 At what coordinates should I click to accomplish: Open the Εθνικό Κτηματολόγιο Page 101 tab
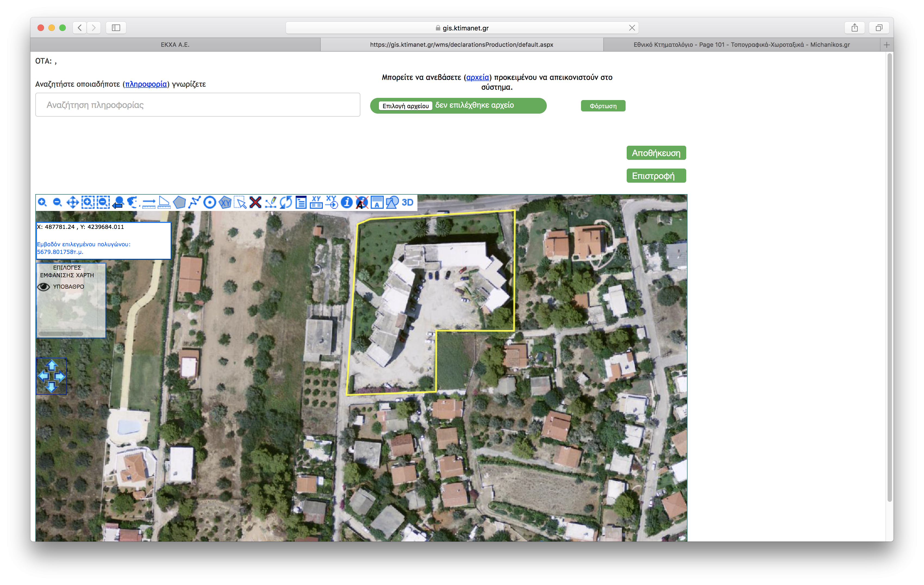(741, 45)
